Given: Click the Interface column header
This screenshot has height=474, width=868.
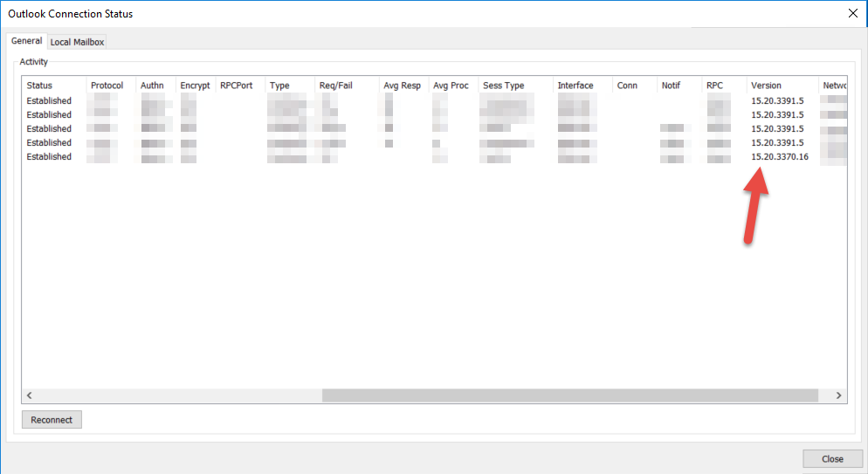Looking at the screenshot, I should coord(583,86).
